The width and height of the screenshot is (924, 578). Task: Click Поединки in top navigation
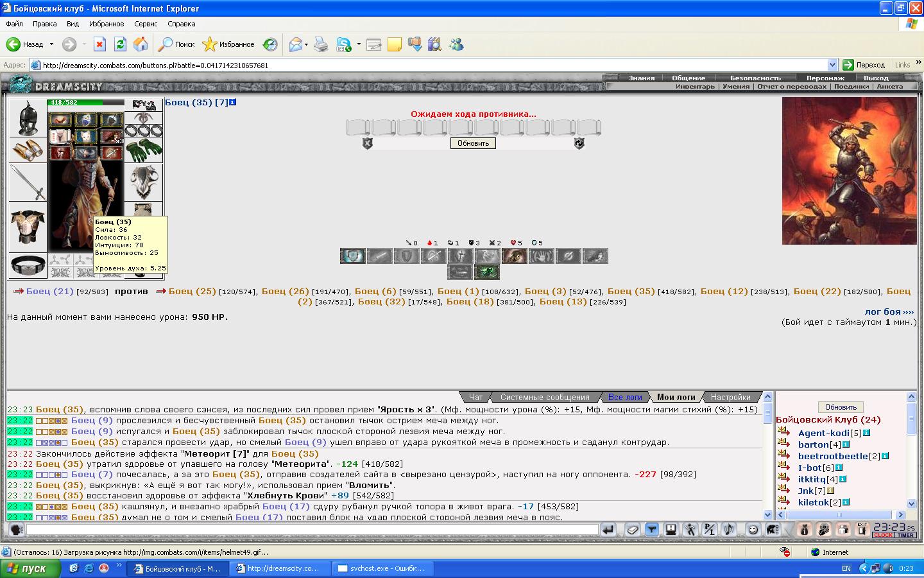click(x=851, y=86)
